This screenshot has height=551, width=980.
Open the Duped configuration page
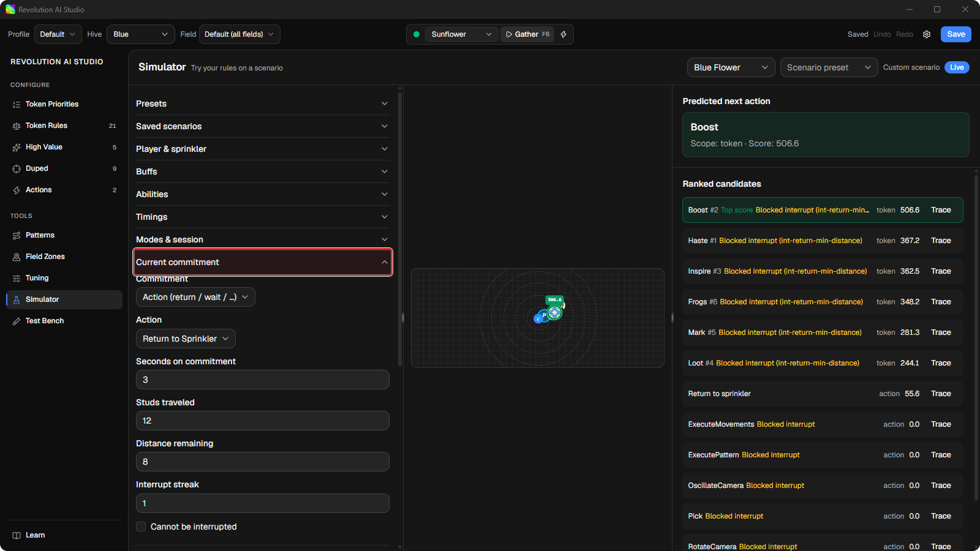pyautogui.click(x=64, y=168)
